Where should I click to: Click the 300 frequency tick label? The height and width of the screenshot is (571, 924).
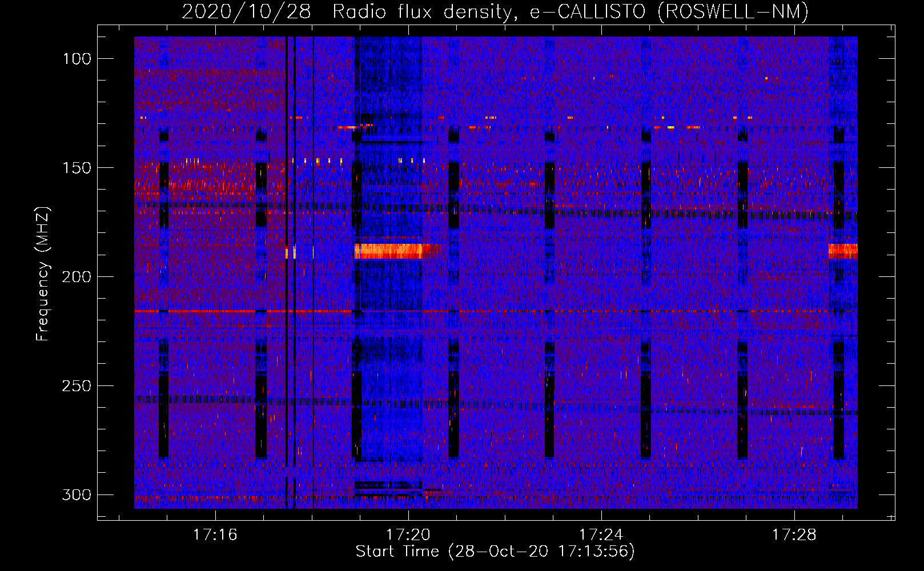coord(77,494)
